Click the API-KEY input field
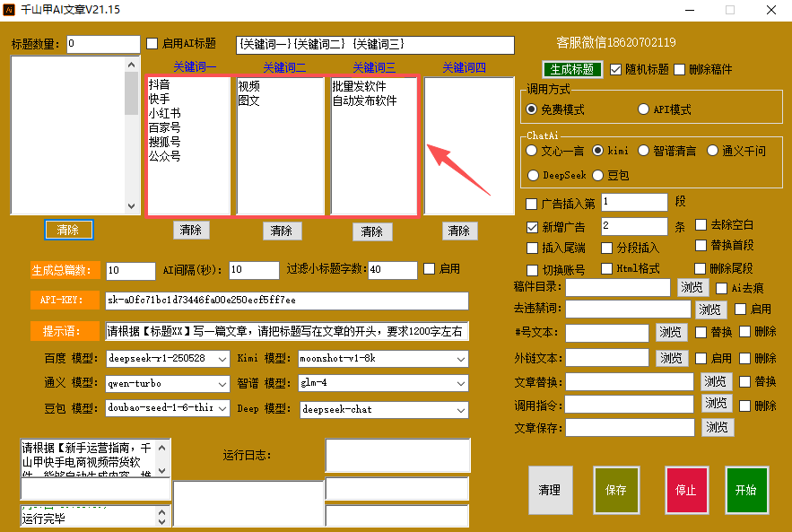 [286, 300]
